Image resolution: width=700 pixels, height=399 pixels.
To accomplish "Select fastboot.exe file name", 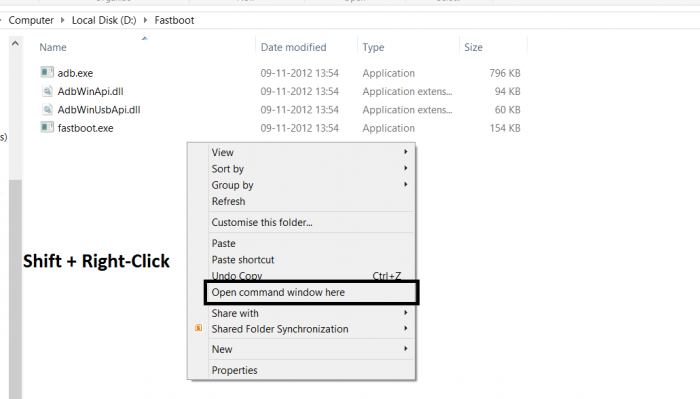I will 85,128.
